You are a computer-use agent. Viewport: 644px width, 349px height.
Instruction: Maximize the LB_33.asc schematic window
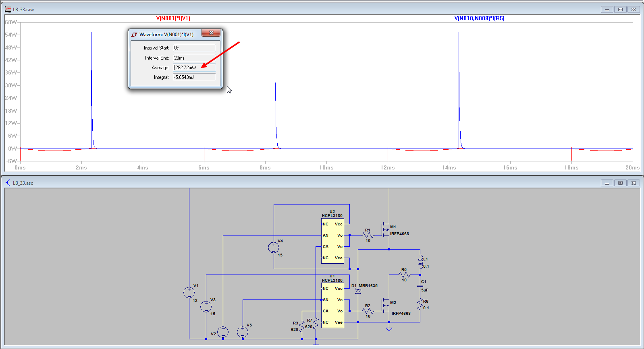[x=620, y=183]
